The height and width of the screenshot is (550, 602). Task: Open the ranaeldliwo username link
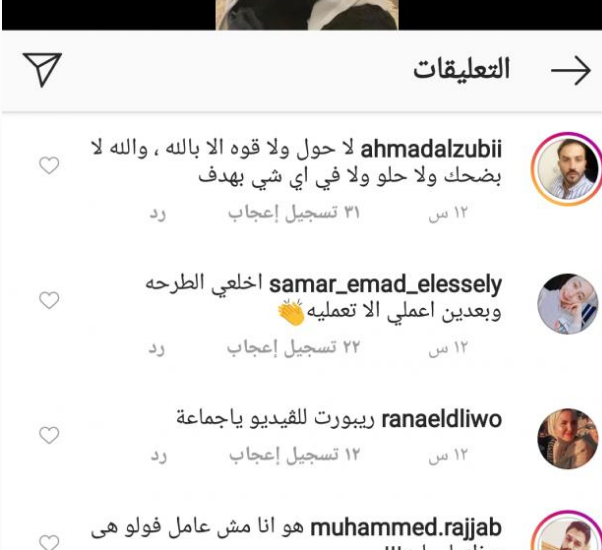(442, 419)
